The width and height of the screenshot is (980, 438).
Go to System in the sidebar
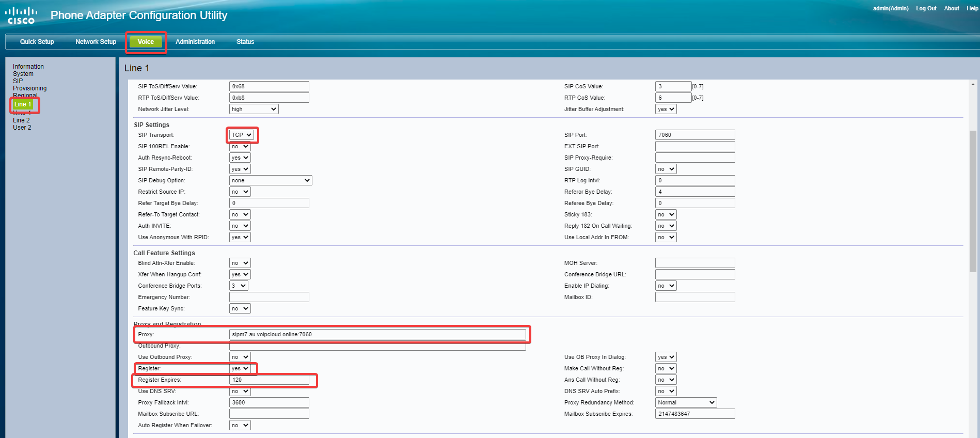(x=23, y=74)
